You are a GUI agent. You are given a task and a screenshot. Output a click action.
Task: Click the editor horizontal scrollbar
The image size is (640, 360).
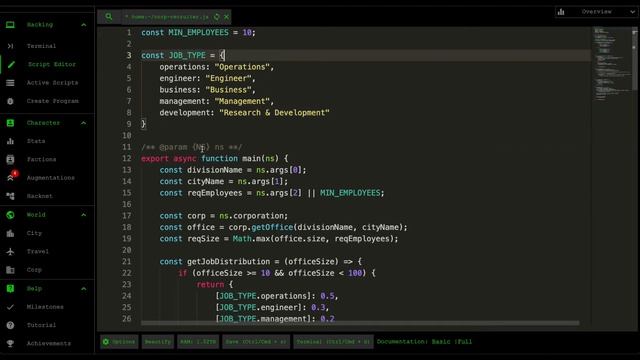pos(360,323)
